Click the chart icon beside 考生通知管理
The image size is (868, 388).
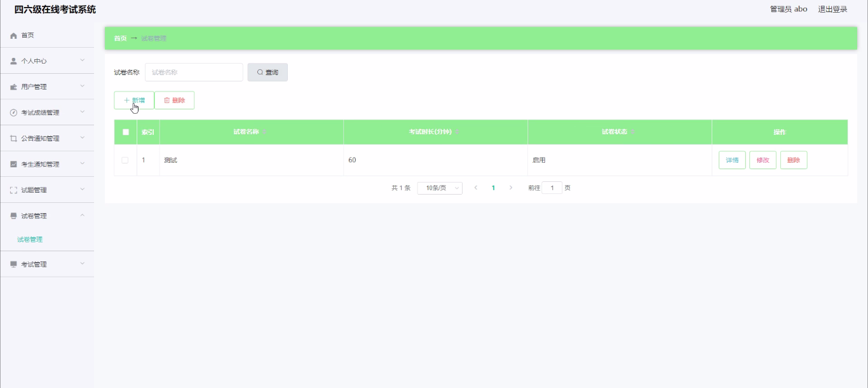click(13, 164)
